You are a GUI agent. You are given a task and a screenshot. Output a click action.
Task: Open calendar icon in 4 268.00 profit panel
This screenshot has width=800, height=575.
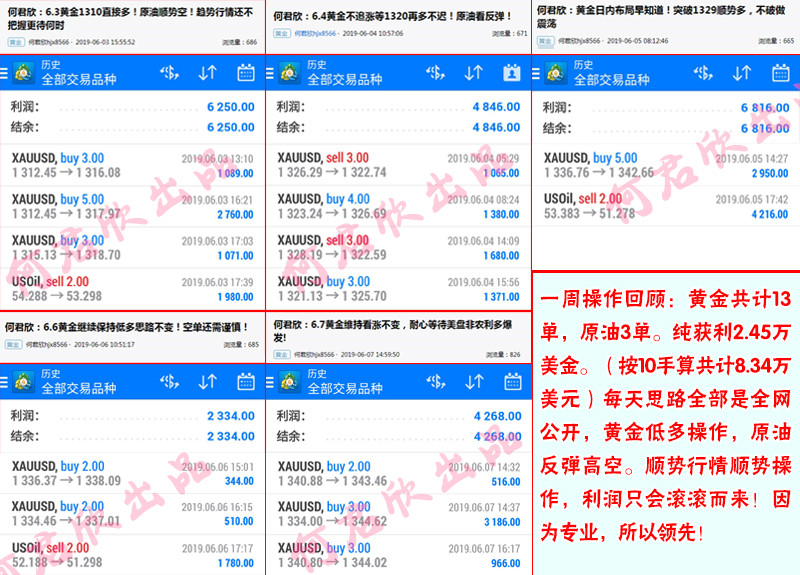[x=513, y=382]
